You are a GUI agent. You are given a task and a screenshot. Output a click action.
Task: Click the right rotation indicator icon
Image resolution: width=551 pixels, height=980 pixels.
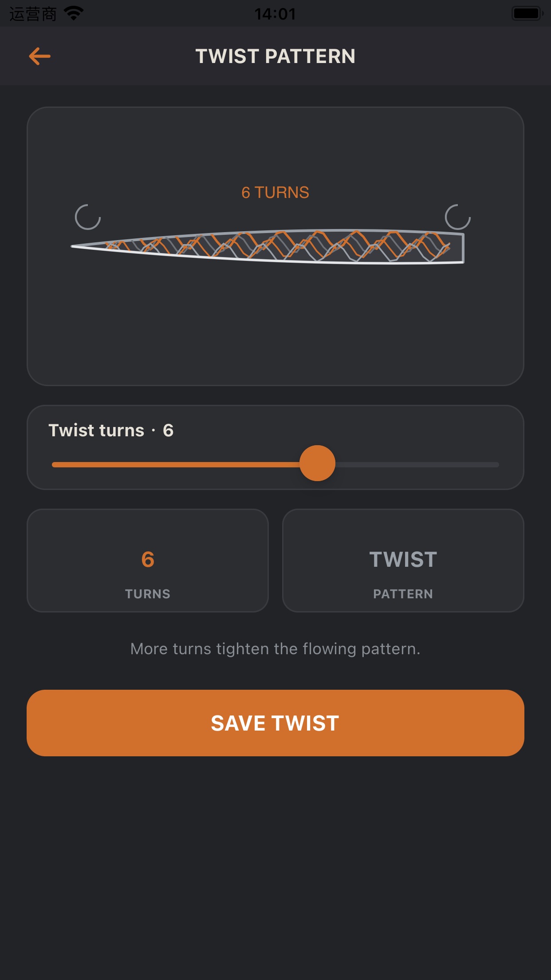point(458,217)
